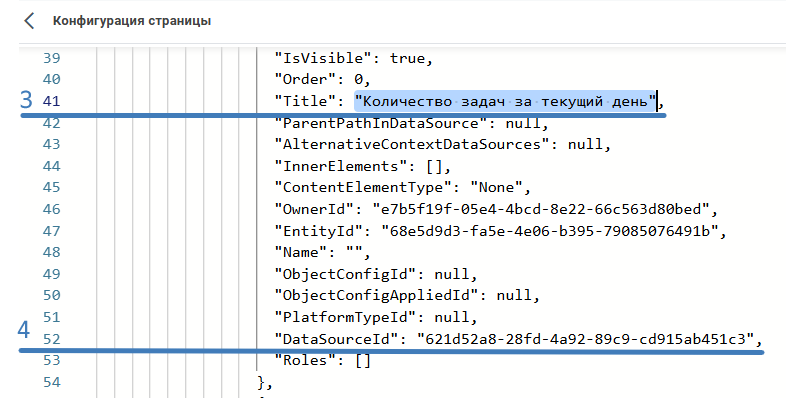Click the "InnerElements" key
The height and width of the screenshot is (398, 786).
341,166
